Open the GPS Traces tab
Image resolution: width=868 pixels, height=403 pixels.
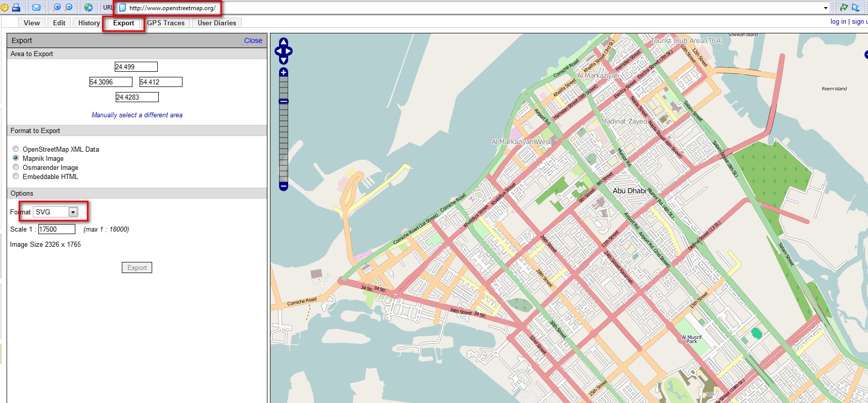(166, 23)
